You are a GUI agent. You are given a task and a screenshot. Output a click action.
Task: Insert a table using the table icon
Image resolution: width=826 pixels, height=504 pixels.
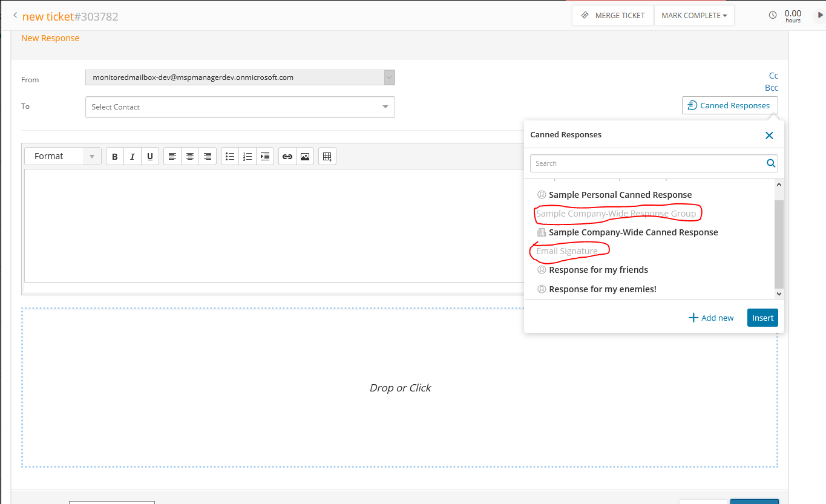[327, 156]
